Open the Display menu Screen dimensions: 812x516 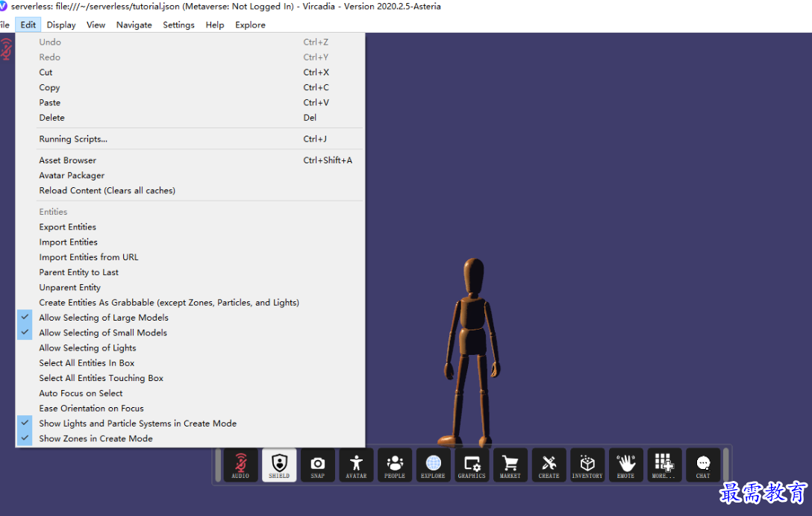(61, 25)
